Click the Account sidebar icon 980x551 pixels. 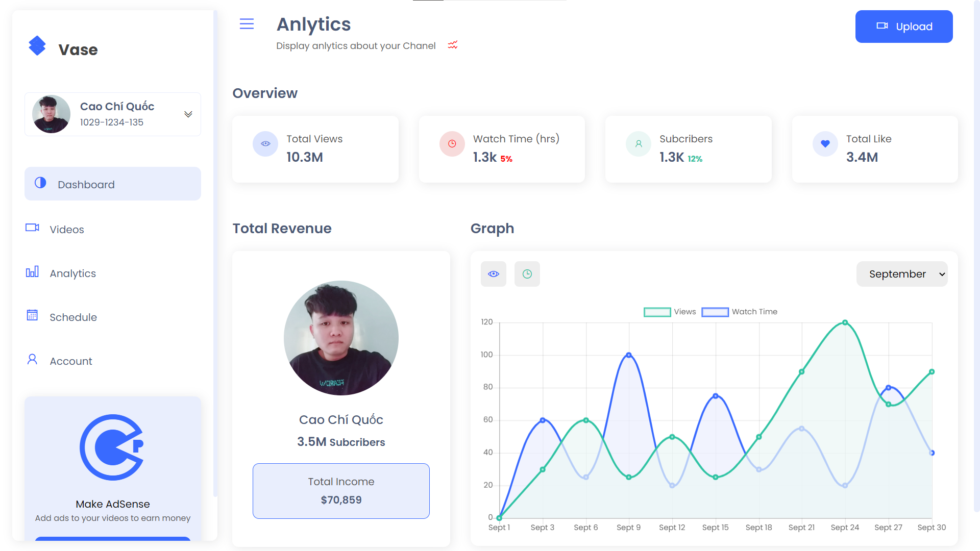31,360
